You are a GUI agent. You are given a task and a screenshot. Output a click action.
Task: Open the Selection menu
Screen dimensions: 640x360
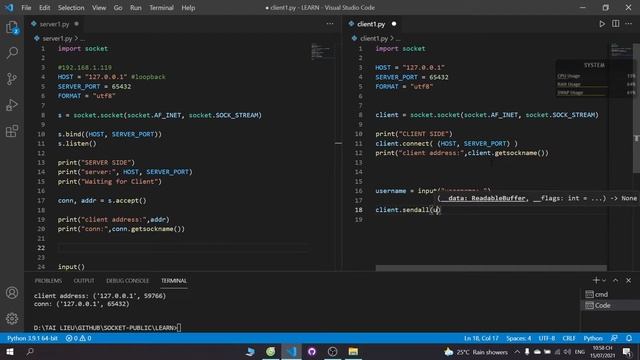pyautogui.click(x=71, y=8)
